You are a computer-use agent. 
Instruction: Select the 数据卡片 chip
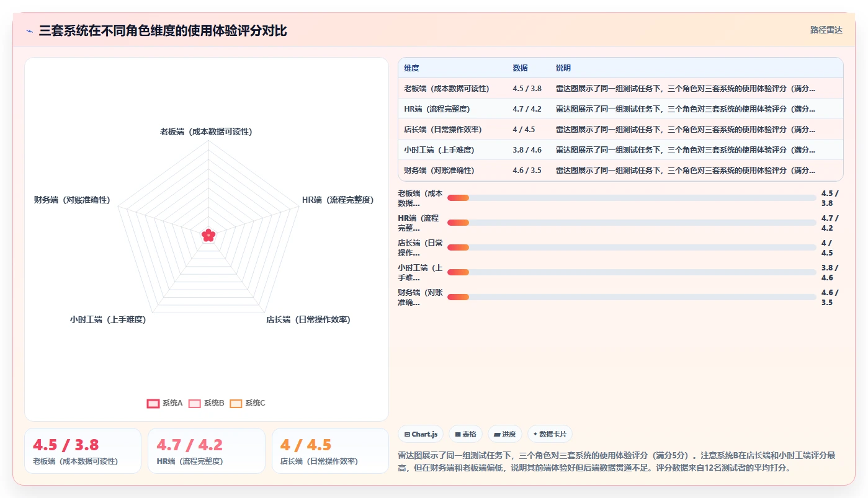coord(550,435)
